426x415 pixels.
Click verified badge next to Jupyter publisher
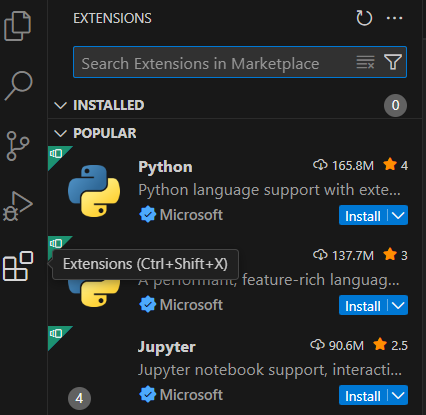[147, 395]
